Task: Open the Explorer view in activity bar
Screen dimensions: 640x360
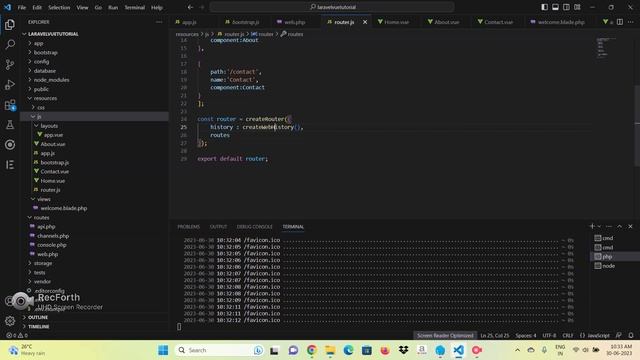Action: [x=10, y=25]
